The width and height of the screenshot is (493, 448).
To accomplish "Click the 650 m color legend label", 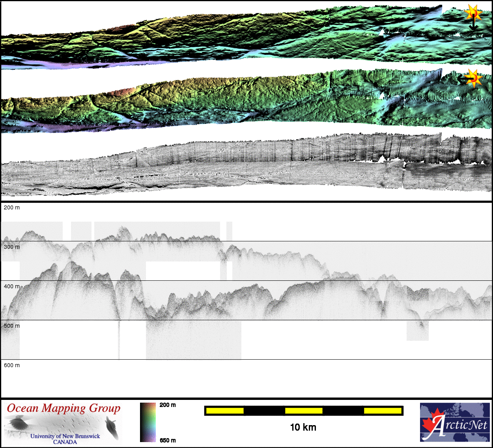I will point(168,441).
